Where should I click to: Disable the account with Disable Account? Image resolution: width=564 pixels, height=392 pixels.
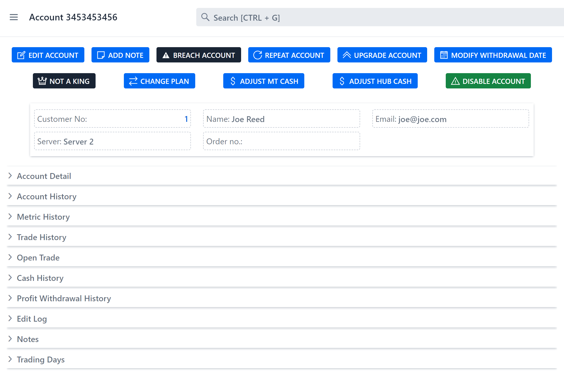coord(488,81)
